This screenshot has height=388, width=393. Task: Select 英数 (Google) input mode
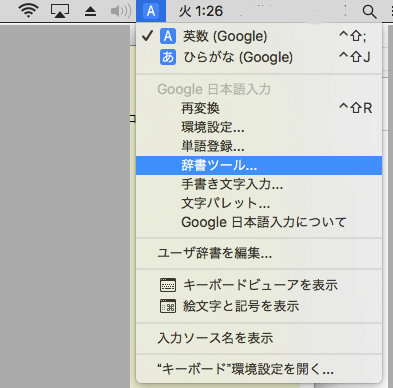click(259, 36)
